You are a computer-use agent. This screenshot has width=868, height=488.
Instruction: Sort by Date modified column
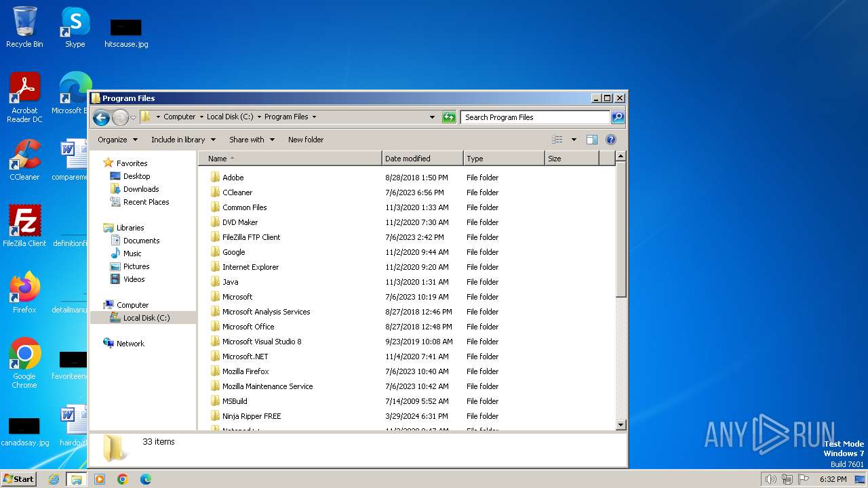coord(423,159)
